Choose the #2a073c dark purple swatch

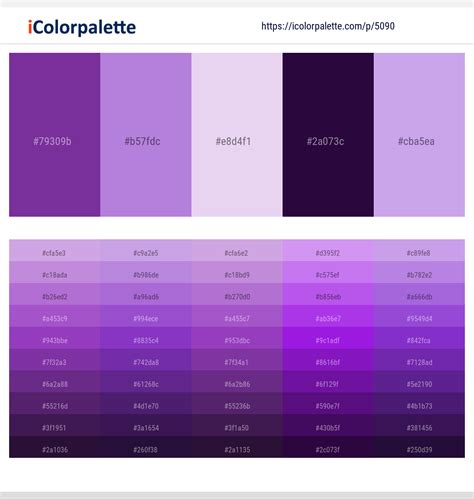click(328, 135)
